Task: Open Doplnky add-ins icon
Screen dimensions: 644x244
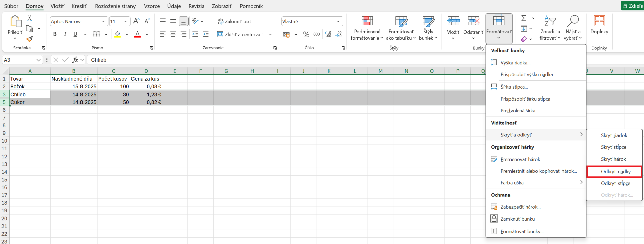Action: tap(599, 21)
